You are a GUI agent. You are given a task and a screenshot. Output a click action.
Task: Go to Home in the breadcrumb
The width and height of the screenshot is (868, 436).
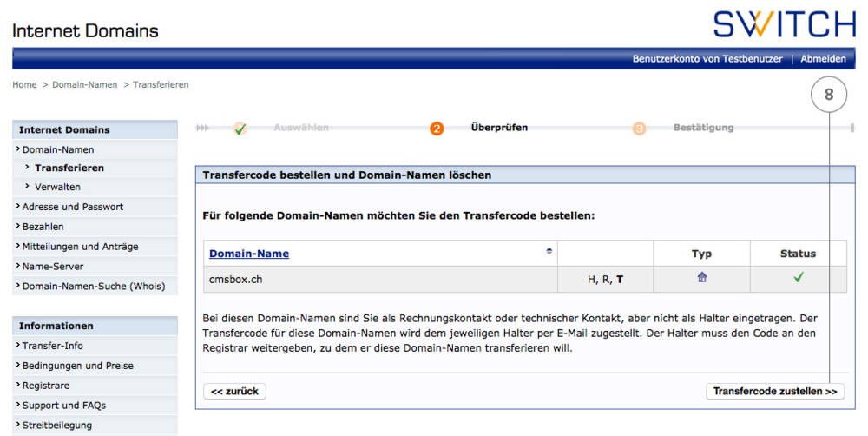[24, 85]
